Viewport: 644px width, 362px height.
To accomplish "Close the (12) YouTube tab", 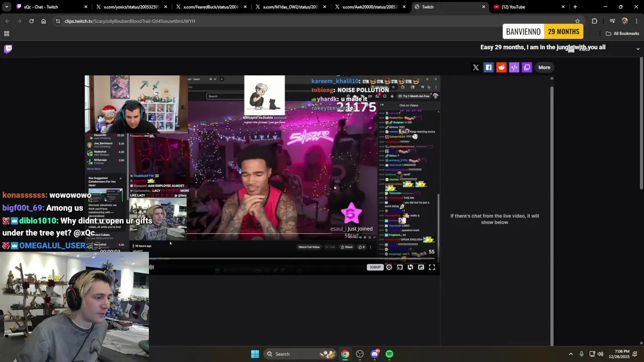I will pos(563,7).
